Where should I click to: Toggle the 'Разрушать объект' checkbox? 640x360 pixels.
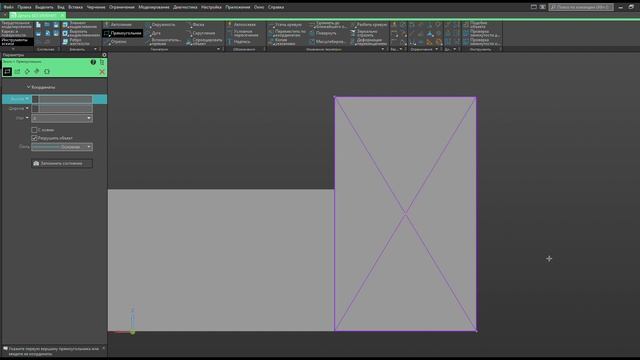(x=34, y=138)
